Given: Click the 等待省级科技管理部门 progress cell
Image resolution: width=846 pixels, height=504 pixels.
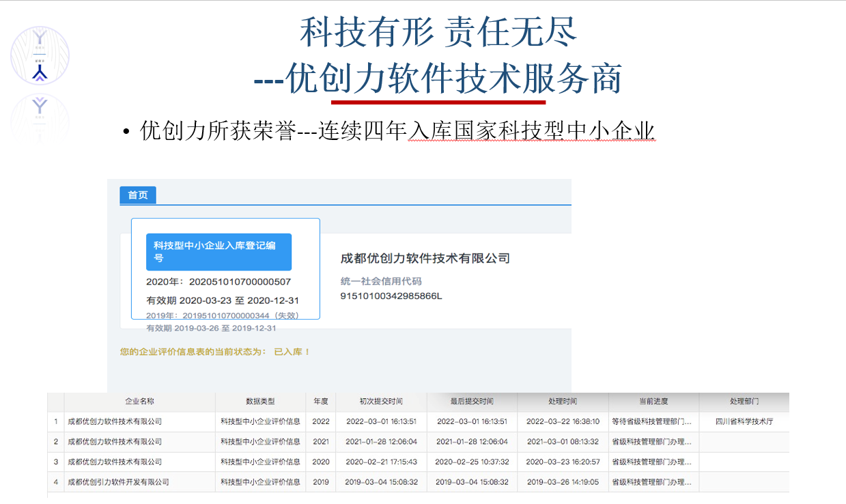Looking at the screenshot, I should (x=653, y=422).
